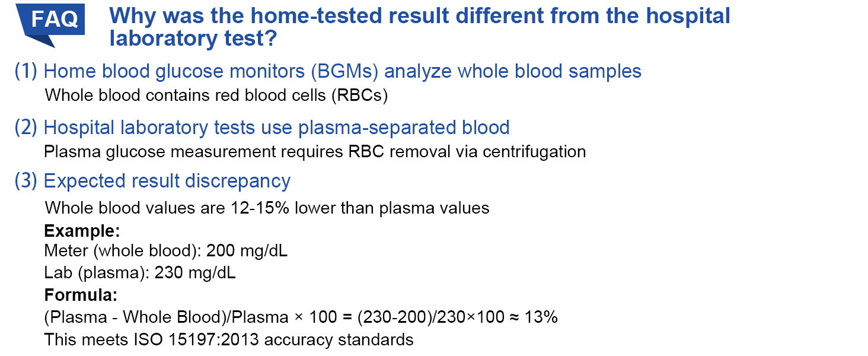Screen dimensions: 868x356
Task: Click "Expected result discrepancy" heading
Action: click(x=167, y=181)
